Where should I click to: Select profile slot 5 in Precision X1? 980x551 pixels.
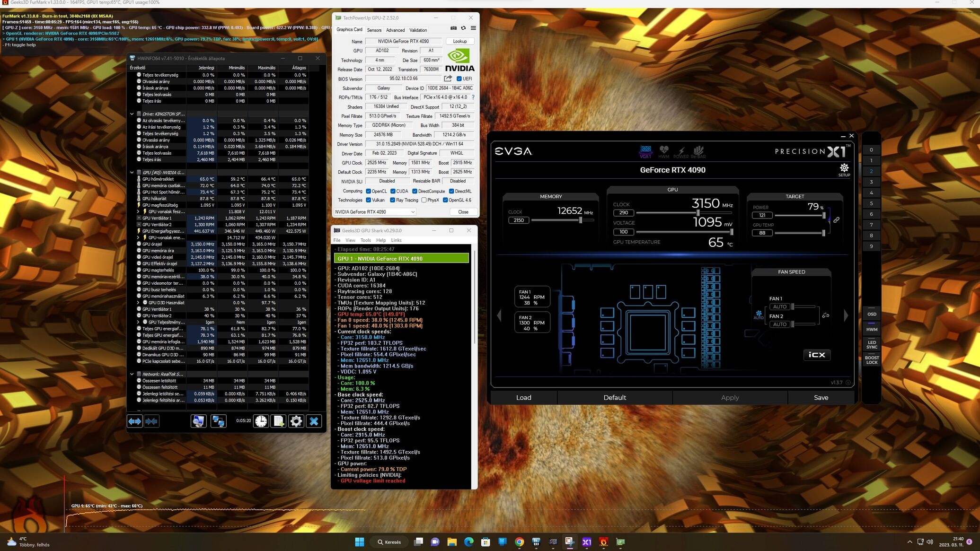[x=871, y=203]
